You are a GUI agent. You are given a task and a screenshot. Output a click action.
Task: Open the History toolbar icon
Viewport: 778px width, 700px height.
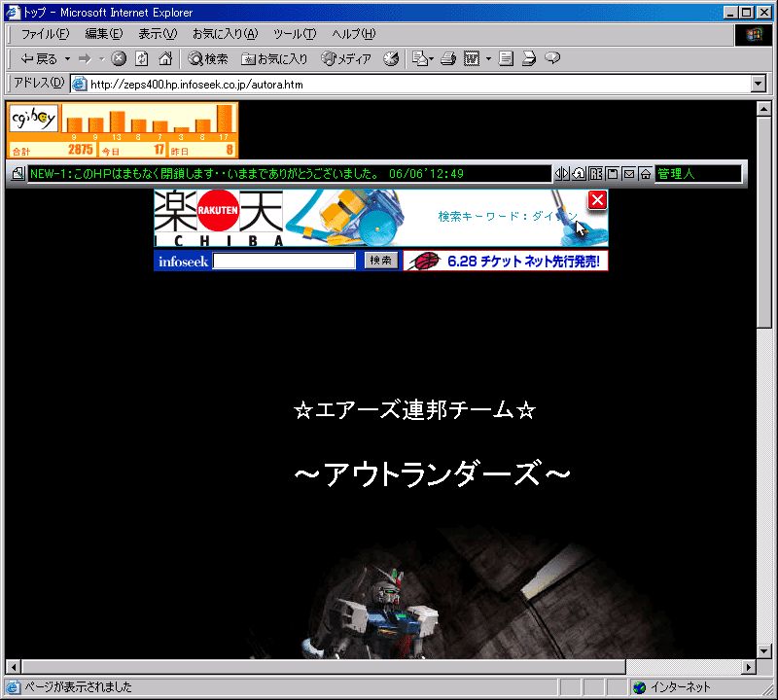click(391, 59)
